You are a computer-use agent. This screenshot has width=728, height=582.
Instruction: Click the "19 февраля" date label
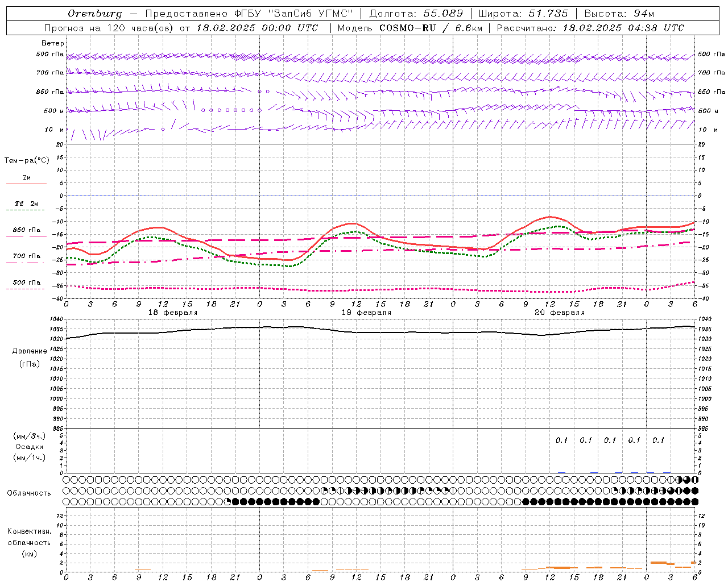tap(366, 313)
